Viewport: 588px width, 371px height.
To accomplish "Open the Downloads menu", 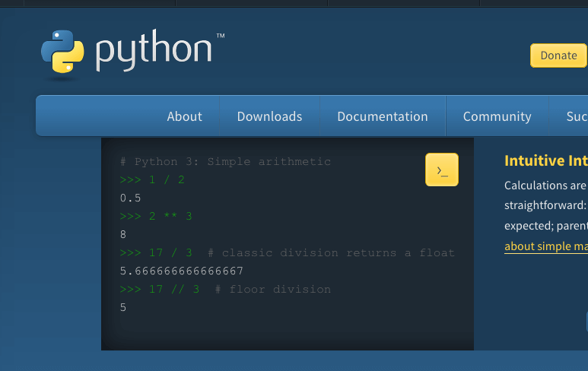I will 269,116.
